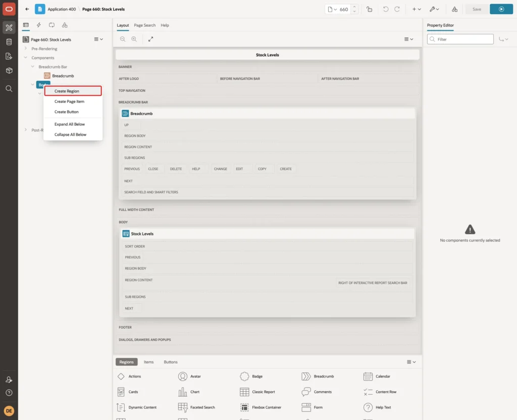Select the Layout tab
The width and height of the screenshot is (517, 420).
pyautogui.click(x=123, y=25)
